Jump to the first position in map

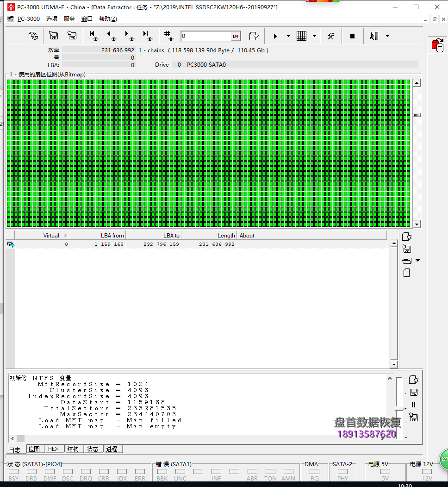pyautogui.click(x=93, y=36)
